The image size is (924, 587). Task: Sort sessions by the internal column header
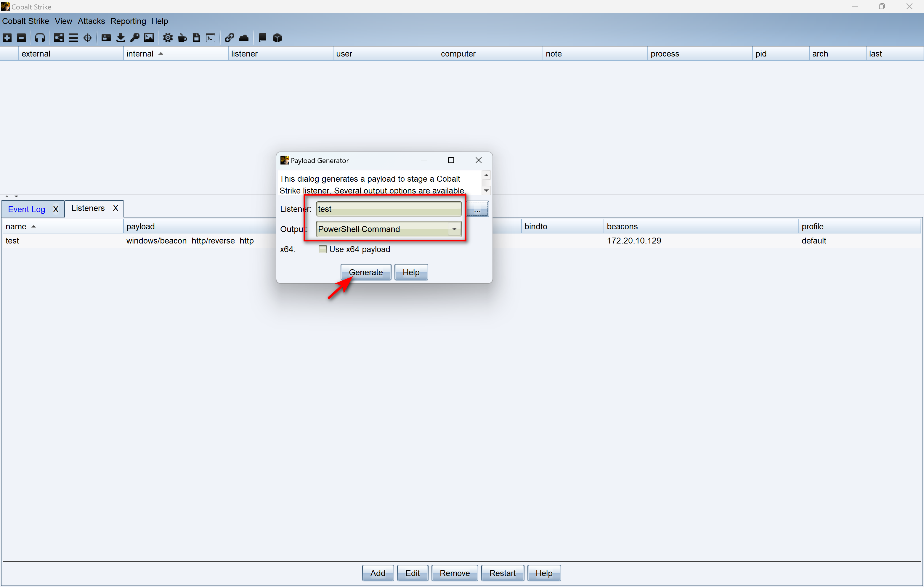(x=140, y=54)
